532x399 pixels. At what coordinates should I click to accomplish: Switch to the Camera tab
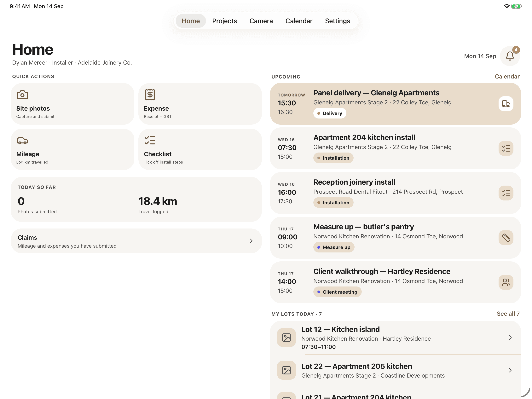tap(261, 21)
